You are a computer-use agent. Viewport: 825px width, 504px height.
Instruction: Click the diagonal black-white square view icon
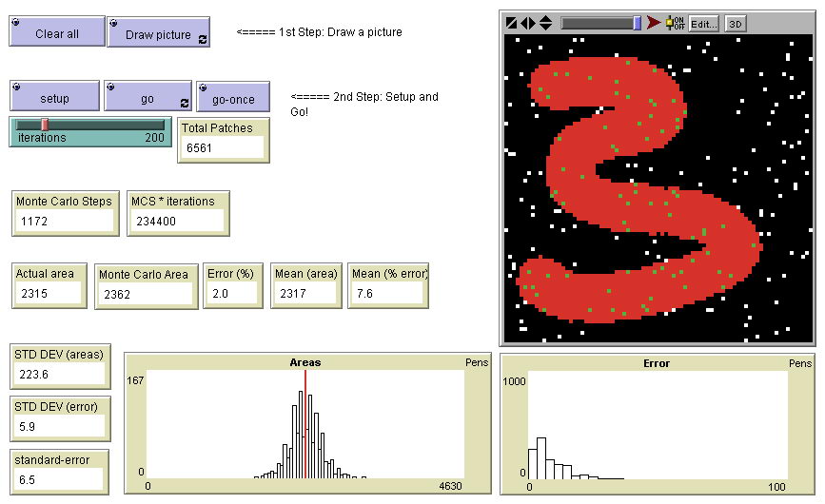[512, 23]
